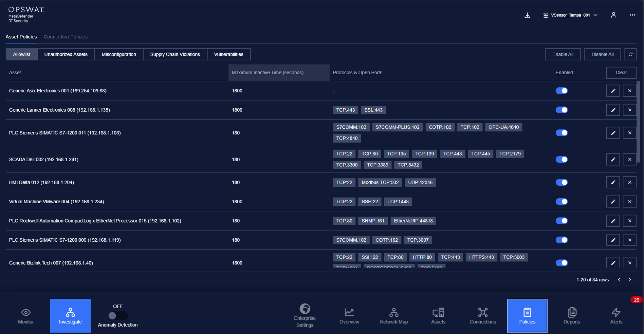Click the Protocols & Open Ports header
This screenshot has width=644, height=334.
coord(357,73)
